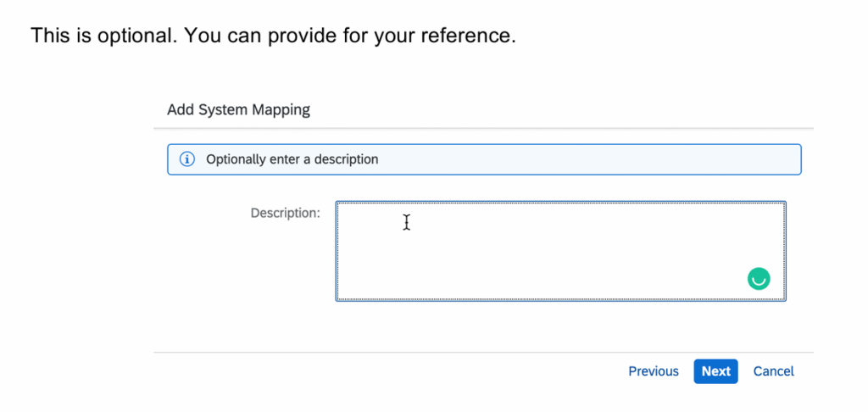Click the text "You can provide for your reference"
This screenshot has width=868, height=412.
pos(350,37)
